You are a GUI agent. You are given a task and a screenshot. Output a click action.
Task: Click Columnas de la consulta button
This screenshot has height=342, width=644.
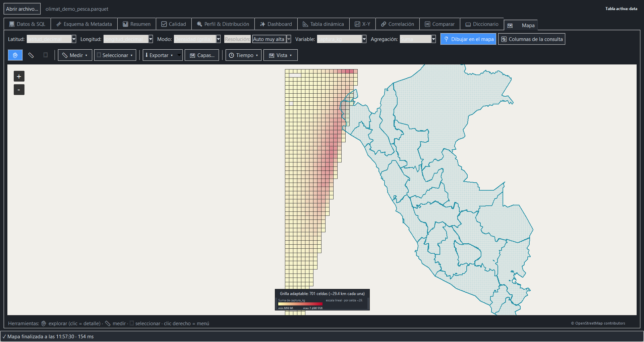[532, 39]
